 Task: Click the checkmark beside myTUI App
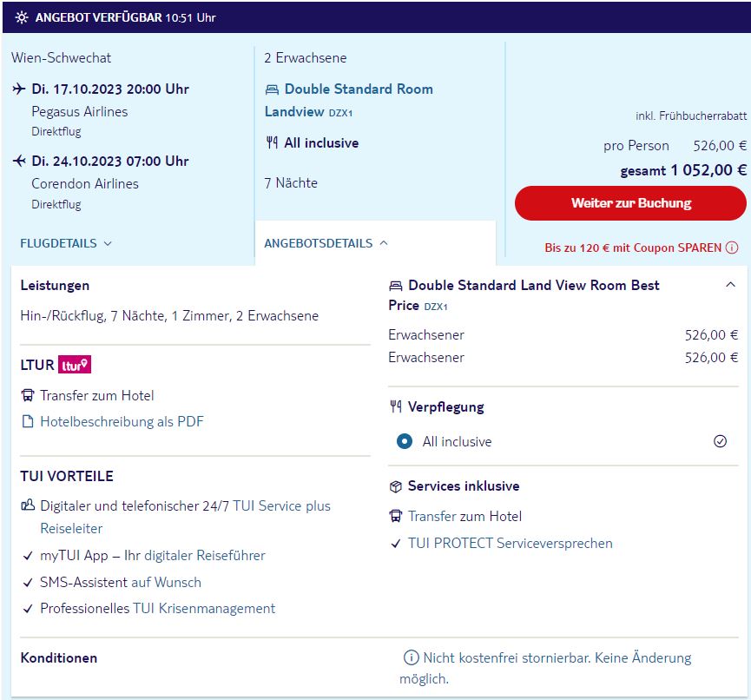(28, 556)
